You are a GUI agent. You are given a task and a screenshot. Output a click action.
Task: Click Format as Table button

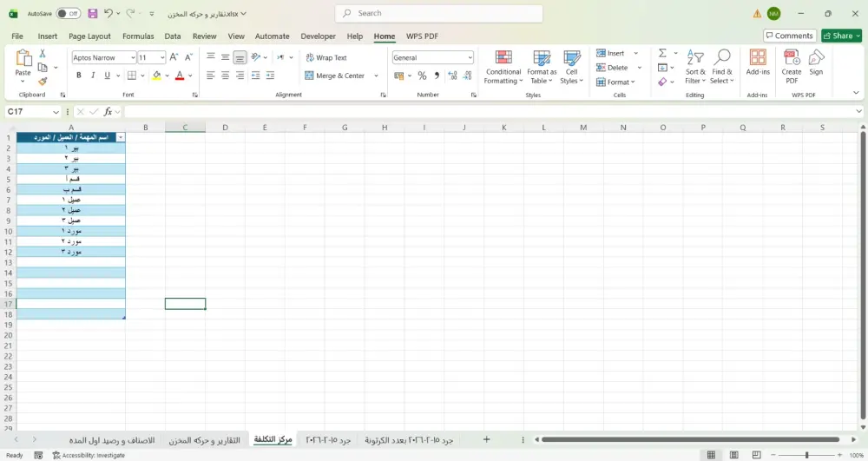click(x=542, y=66)
